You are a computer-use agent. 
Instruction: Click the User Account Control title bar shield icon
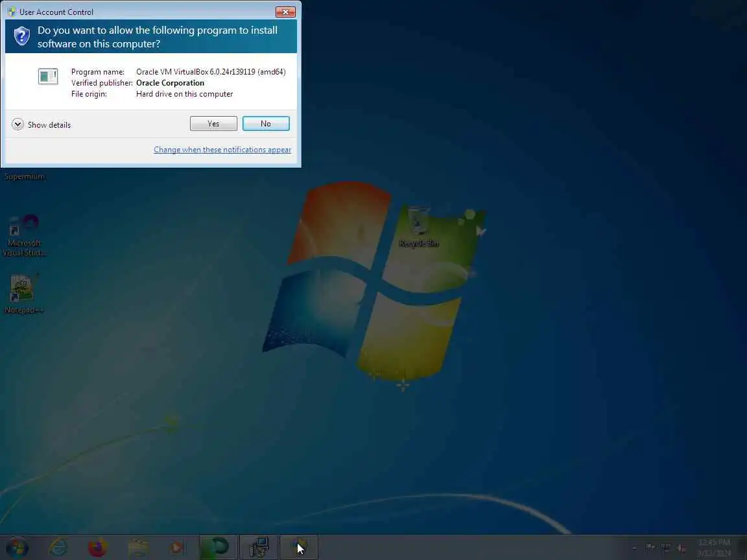pyautogui.click(x=12, y=12)
